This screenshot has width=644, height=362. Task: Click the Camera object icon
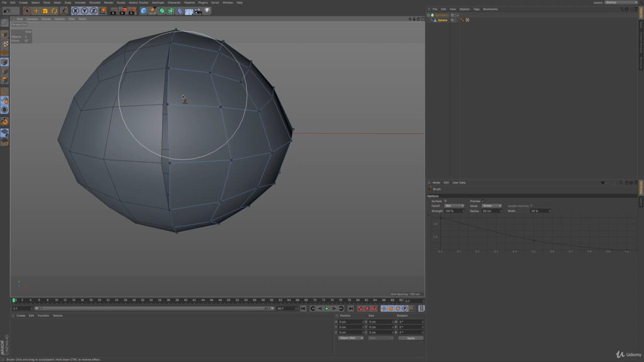point(198,11)
